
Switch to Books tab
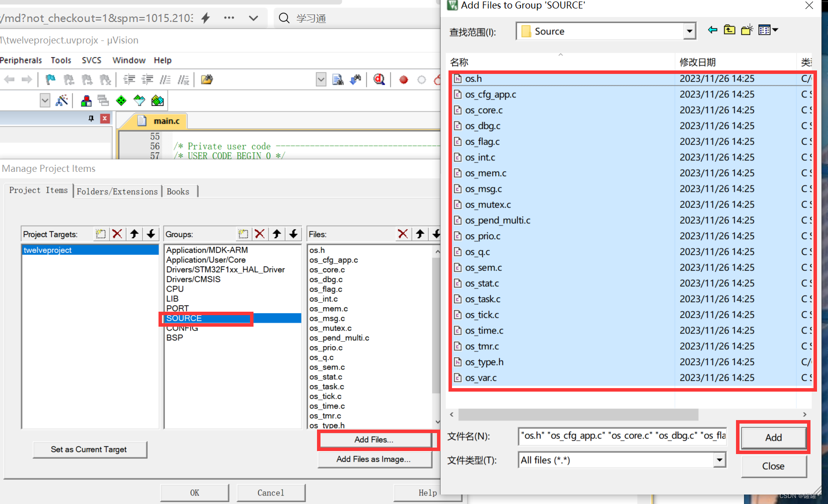point(178,191)
